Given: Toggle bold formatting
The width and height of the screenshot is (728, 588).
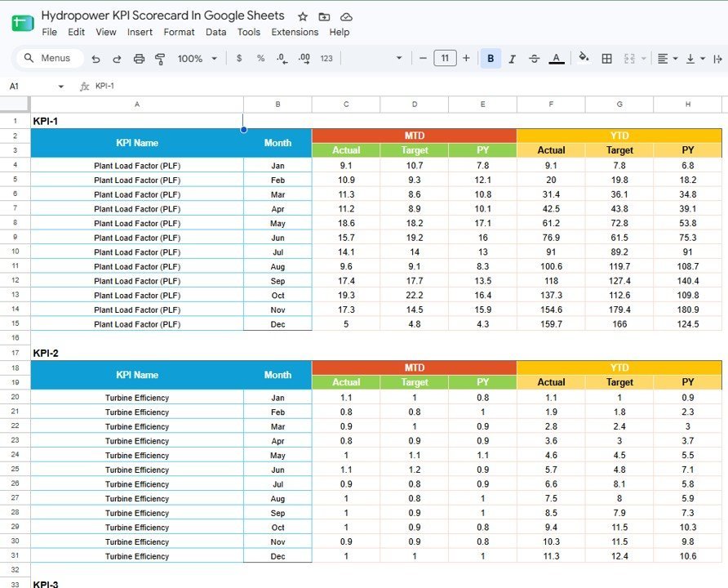Looking at the screenshot, I should 491,59.
